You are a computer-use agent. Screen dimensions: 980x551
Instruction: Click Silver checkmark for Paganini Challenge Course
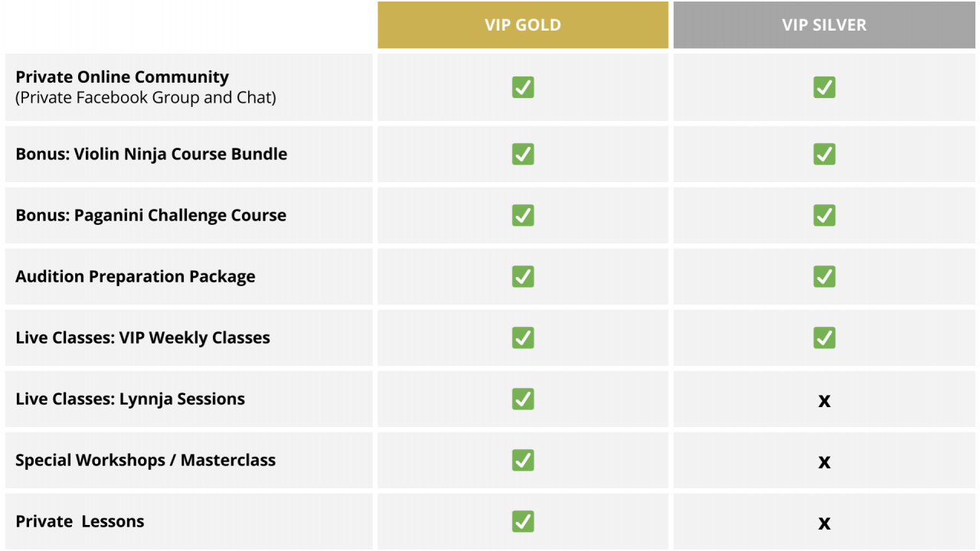(825, 215)
